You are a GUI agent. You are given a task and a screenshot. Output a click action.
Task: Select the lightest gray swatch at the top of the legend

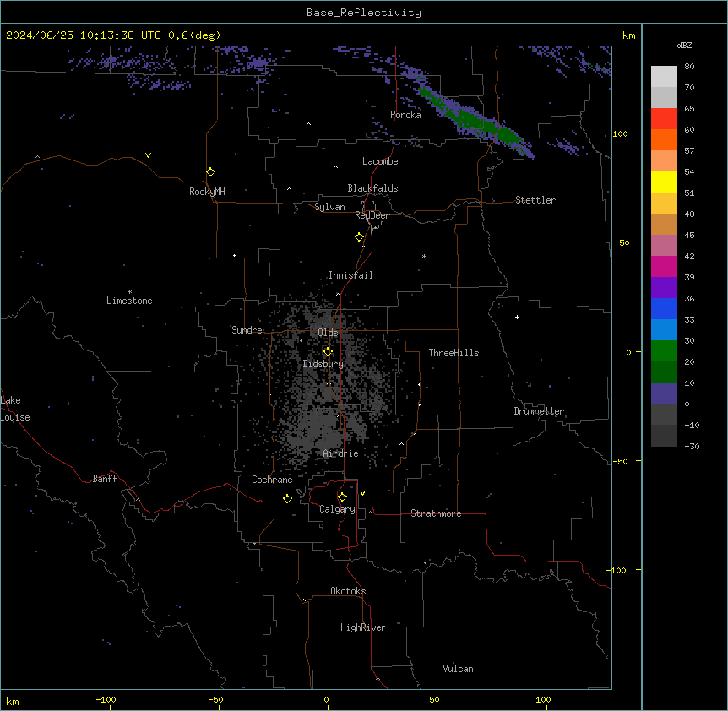(x=664, y=77)
